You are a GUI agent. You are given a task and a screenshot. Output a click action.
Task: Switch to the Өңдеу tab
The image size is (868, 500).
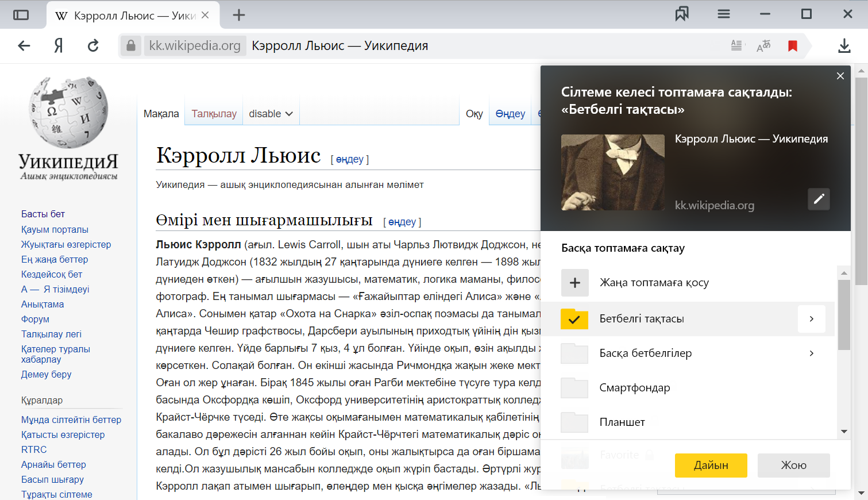510,114
